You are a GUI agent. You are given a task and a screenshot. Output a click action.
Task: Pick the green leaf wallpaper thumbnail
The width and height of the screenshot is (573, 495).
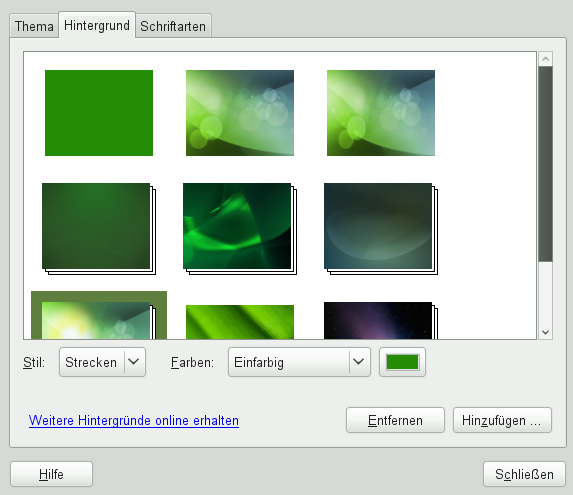tap(240, 322)
